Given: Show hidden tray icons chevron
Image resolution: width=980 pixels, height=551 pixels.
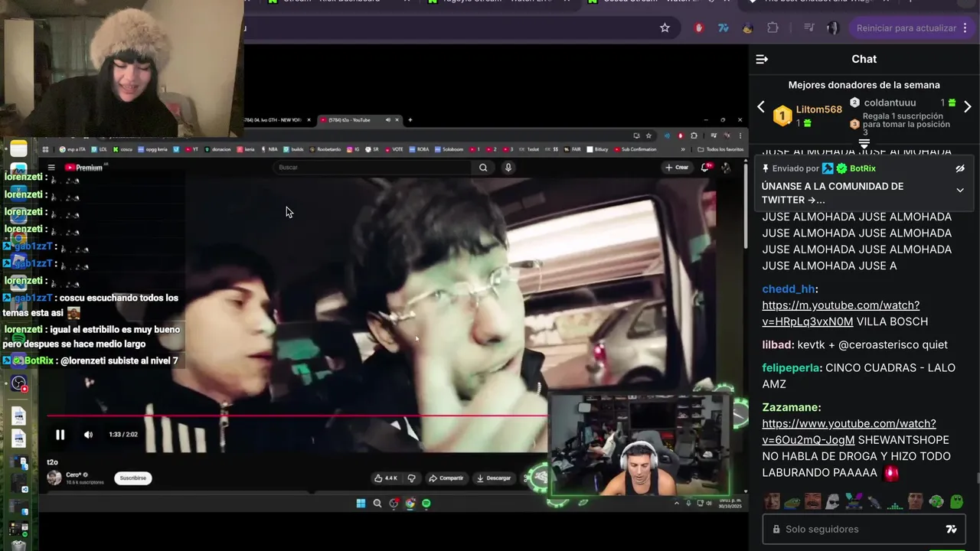Looking at the screenshot, I should (677, 503).
